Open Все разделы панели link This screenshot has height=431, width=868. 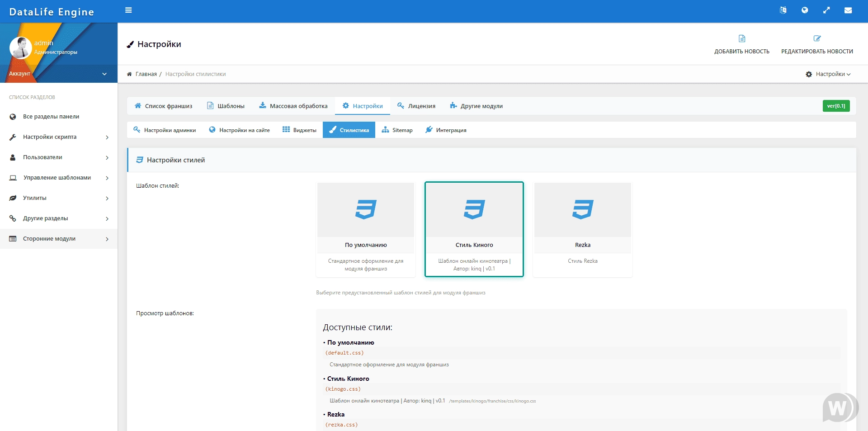tap(51, 117)
